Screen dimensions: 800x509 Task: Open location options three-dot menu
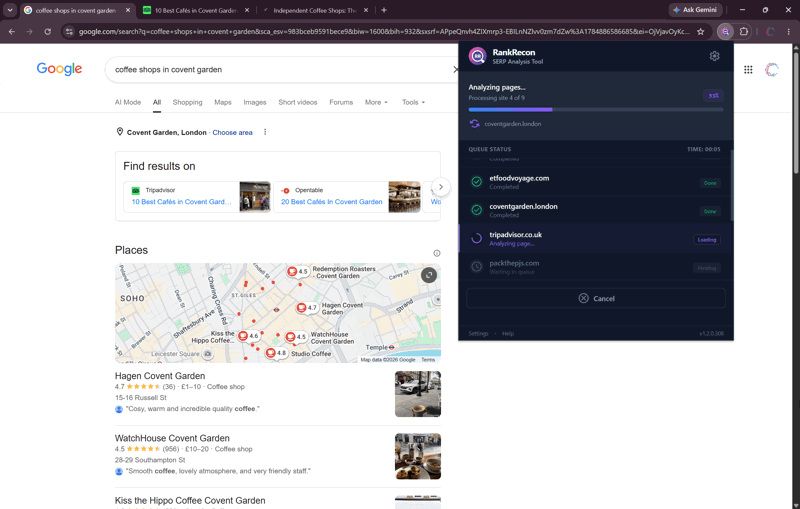(265, 132)
